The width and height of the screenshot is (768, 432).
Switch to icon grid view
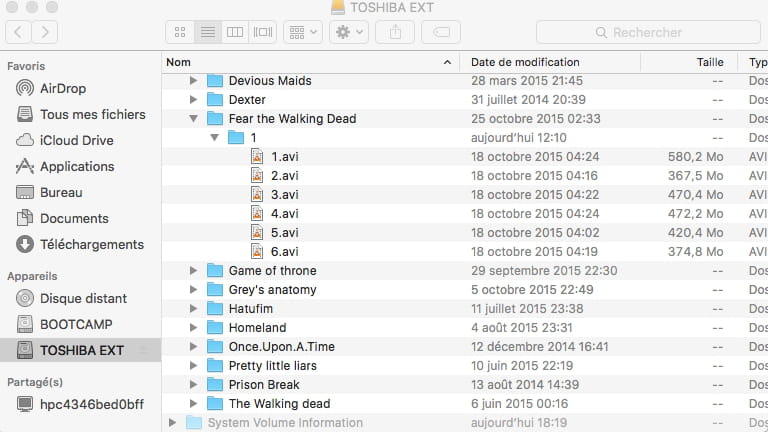pyautogui.click(x=180, y=32)
